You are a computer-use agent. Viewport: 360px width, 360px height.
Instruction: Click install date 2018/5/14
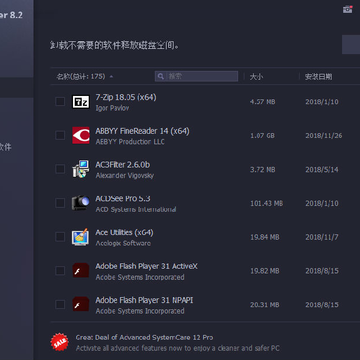322,170
